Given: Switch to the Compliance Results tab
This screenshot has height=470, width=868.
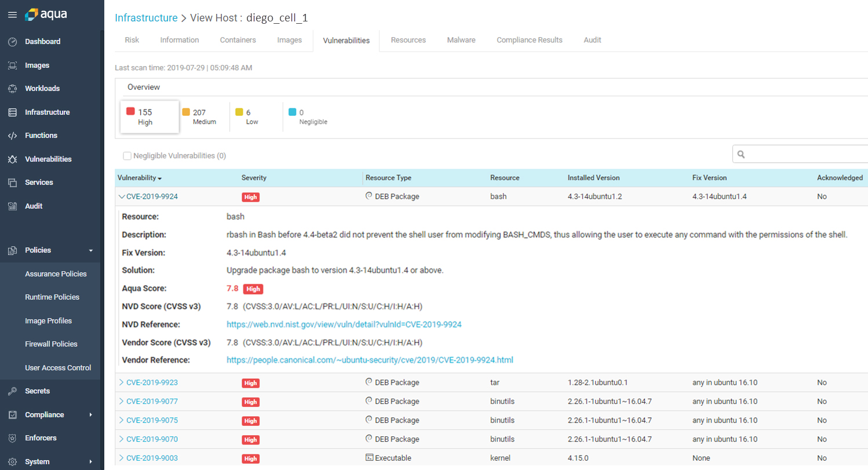Looking at the screenshot, I should [x=530, y=40].
